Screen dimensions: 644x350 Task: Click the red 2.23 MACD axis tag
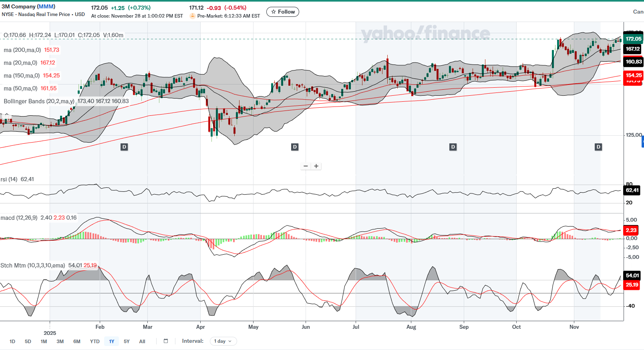(631, 230)
